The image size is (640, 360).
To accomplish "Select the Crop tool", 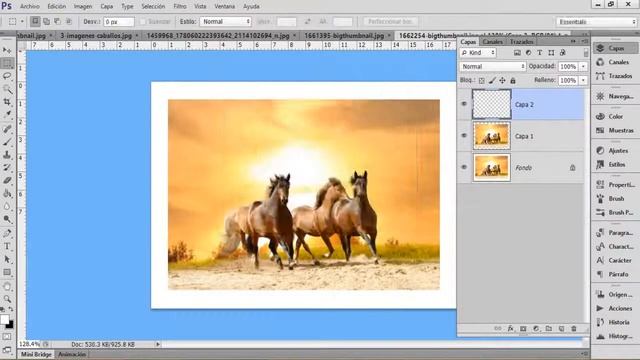I will pos(7,102).
